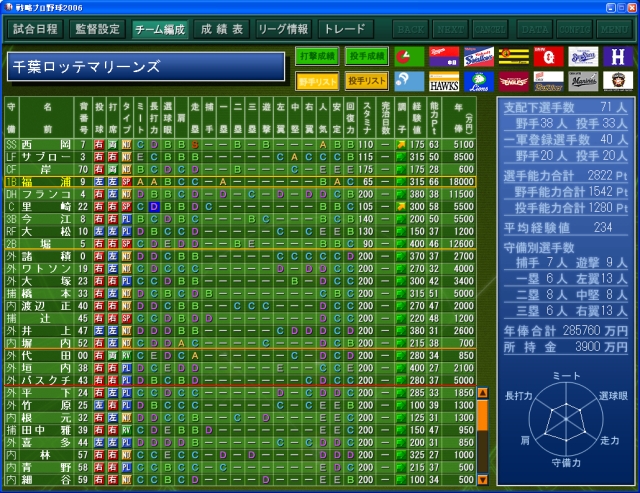Screen dimensions: 640x493
Task: Click the DATA button
Action: (x=535, y=29)
